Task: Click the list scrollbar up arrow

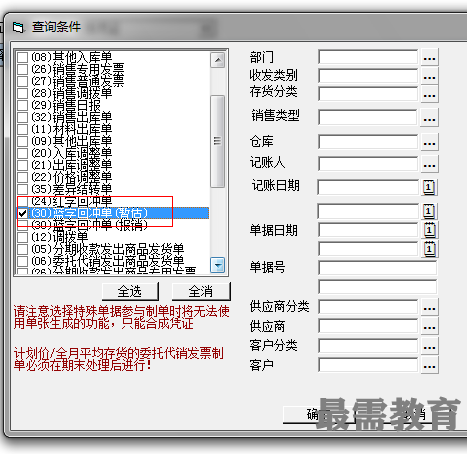Action: pyautogui.click(x=218, y=60)
